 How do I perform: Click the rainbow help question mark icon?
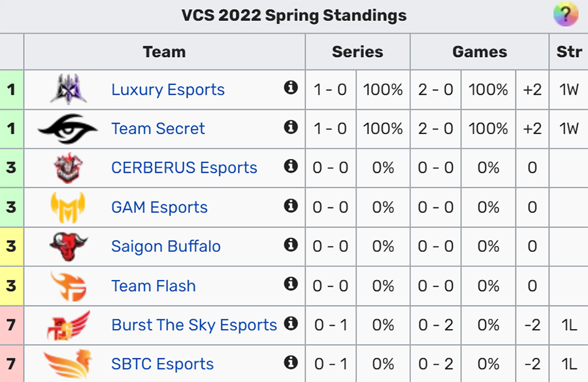click(x=566, y=14)
